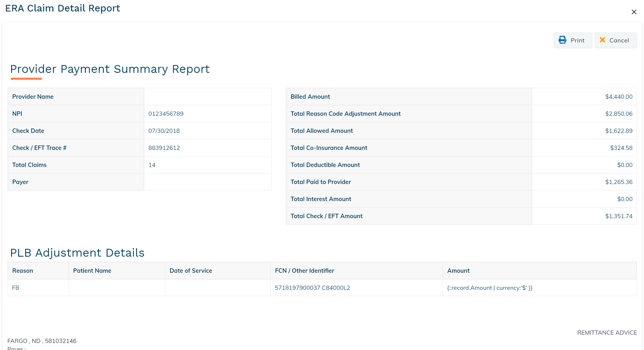Image resolution: width=644 pixels, height=350 pixels.
Task: Click the Amount column header
Action: pos(458,271)
